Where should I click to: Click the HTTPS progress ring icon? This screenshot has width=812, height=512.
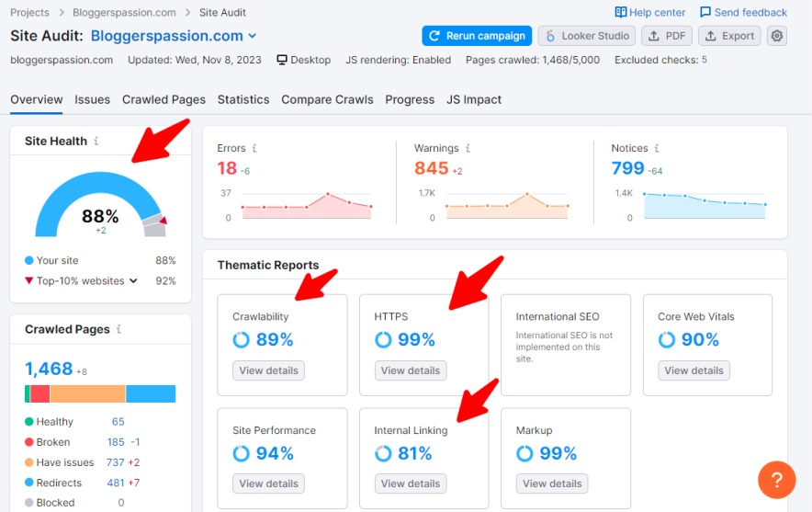383,340
